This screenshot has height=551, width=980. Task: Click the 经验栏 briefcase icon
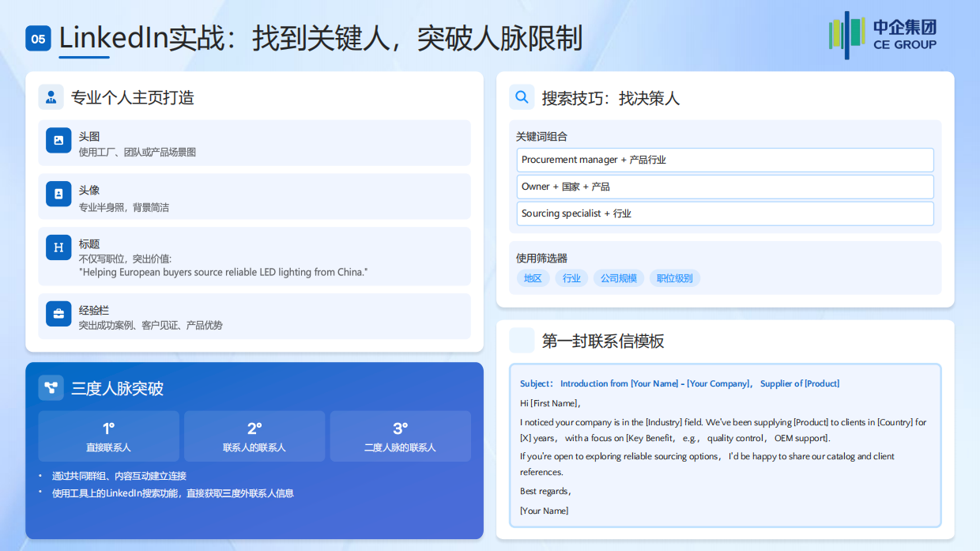58,314
